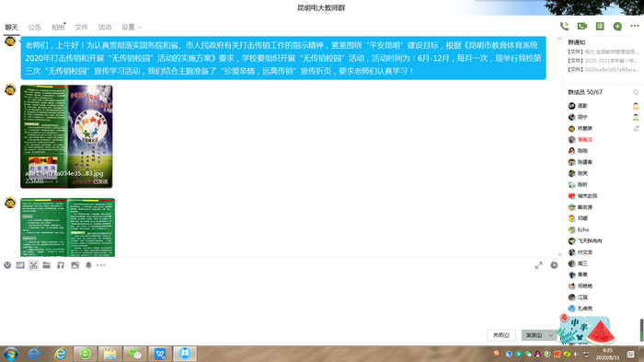The width and height of the screenshot is (644, 362).
Task: Open the group notice starting with 2020-2021学年
Action: click(603, 61)
